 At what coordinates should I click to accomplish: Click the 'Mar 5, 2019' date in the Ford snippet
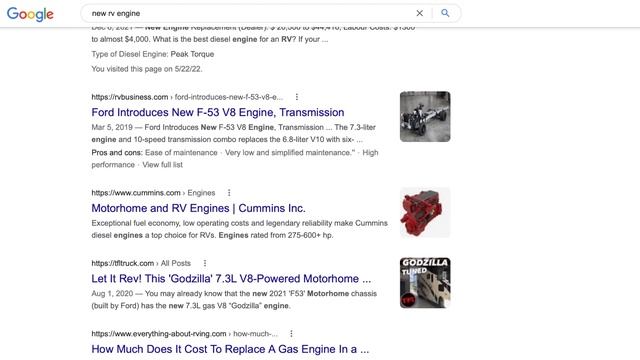point(112,127)
